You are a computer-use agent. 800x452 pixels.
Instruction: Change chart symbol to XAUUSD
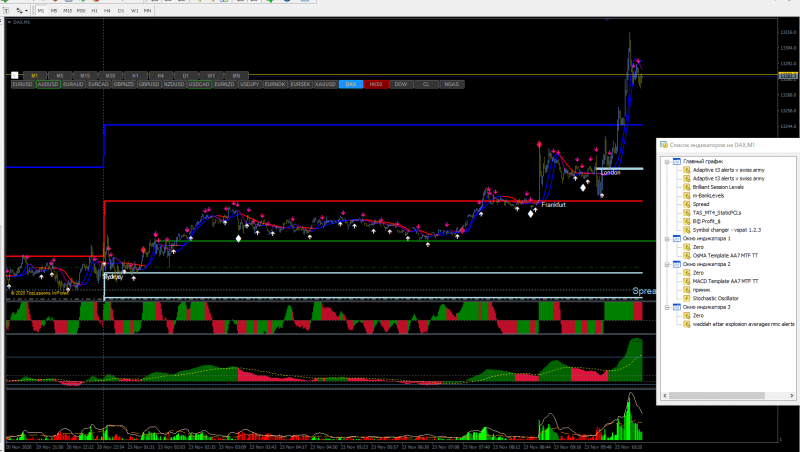click(326, 84)
